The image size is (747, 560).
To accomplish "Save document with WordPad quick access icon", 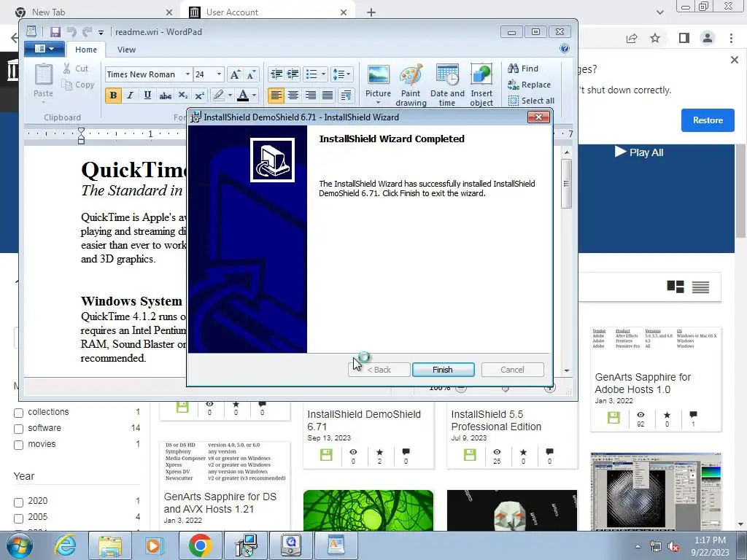I will (x=55, y=32).
